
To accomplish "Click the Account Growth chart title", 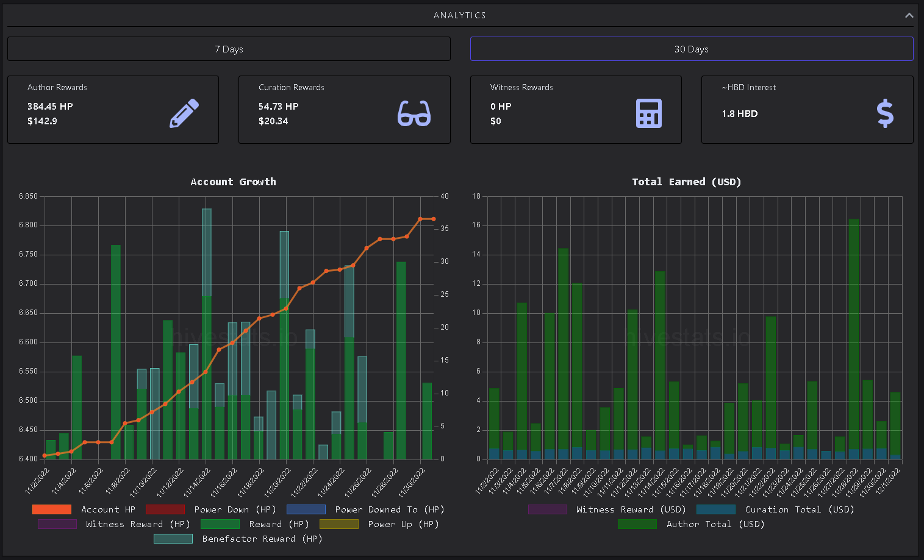I will (x=233, y=182).
